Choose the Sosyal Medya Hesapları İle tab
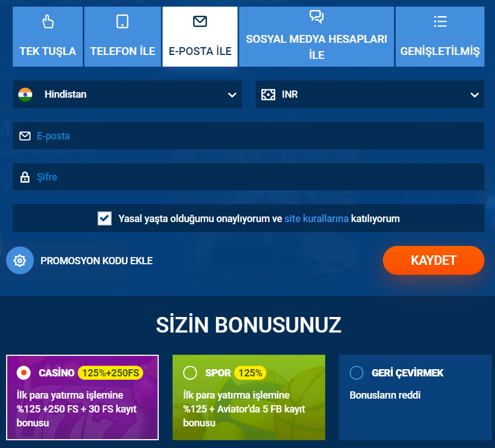The width and height of the screenshot is (495, 448). tap(316, 37)
